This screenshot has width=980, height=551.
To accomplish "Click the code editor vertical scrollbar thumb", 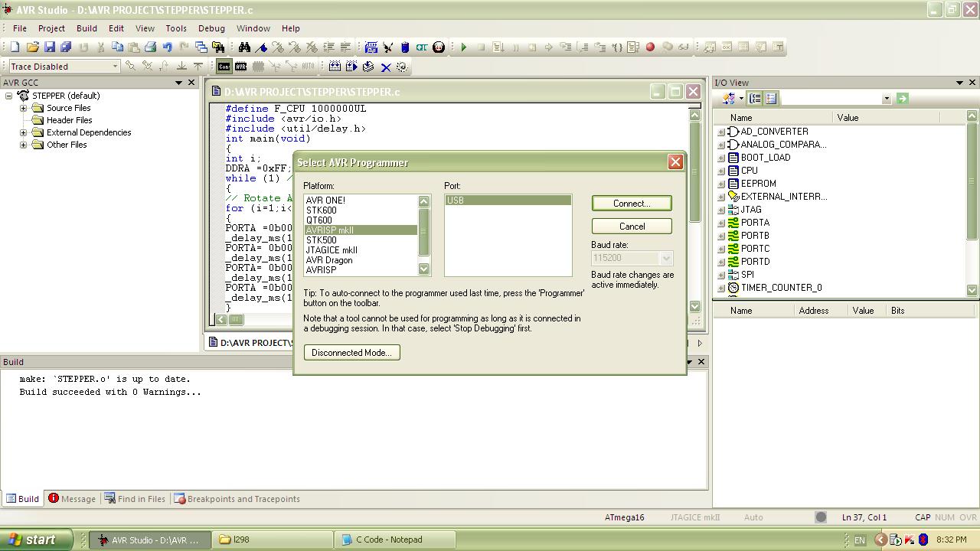I will (x=694, y=172).
